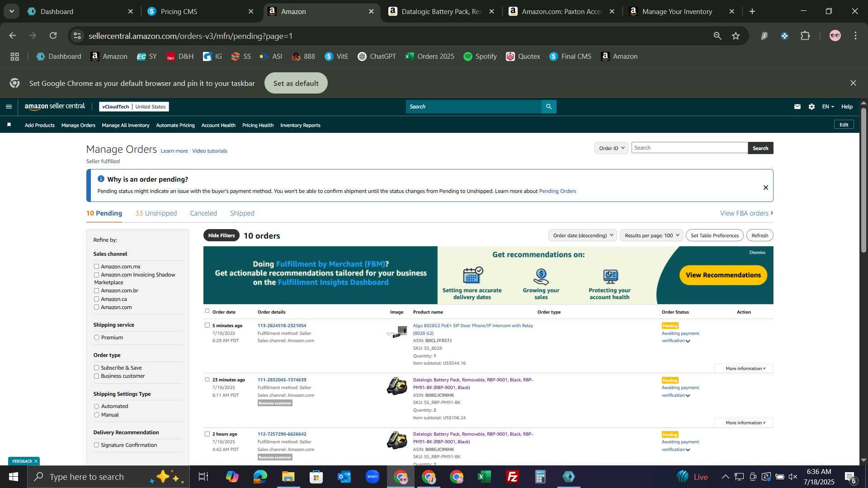
Task: Open EN language dropdown
Action: (828, 107)
